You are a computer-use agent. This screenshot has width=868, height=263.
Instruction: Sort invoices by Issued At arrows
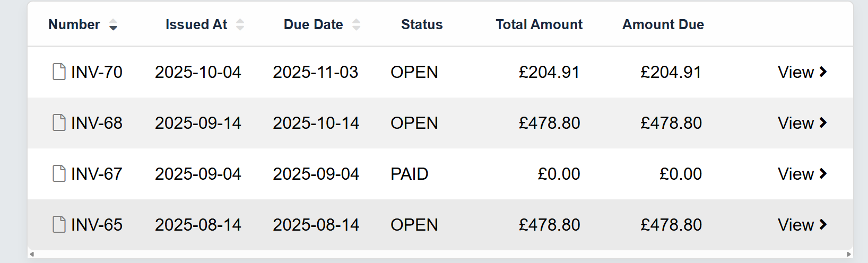(x=240, y=25)
